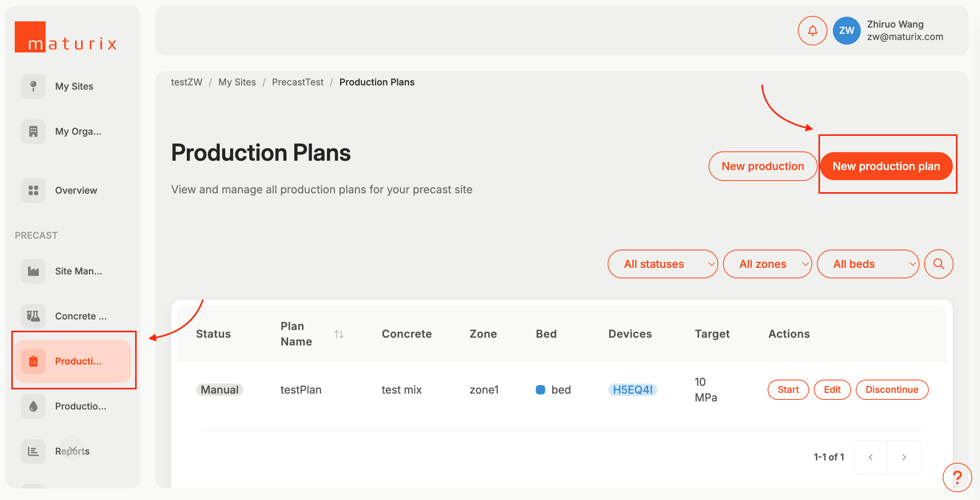Start the testPlan production plan
The width and height of the screenshot is (980, 500).
(788, 389)
